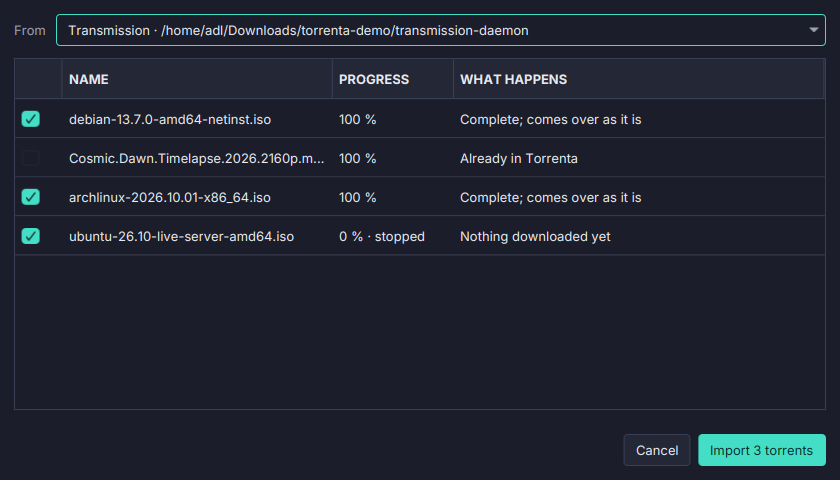Click Import 3 torrents

click(761, 450)
